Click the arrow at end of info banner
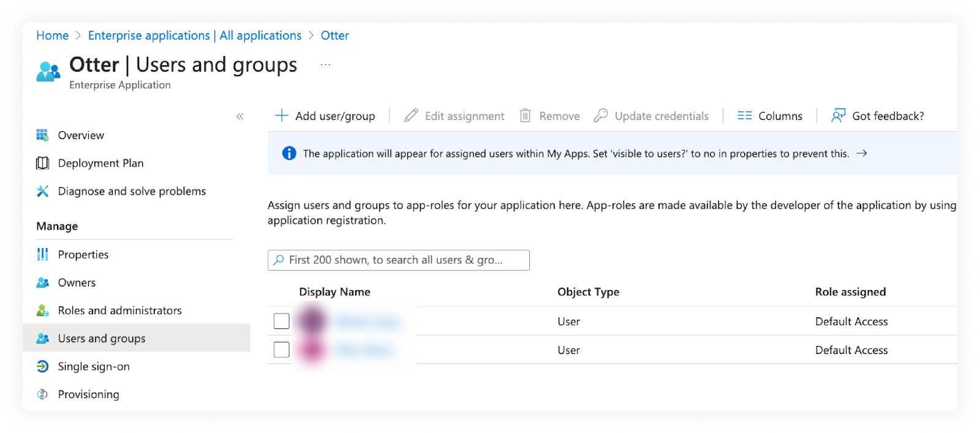The height and width of the screenshot is (433, 980). pyautogui.click(x=862, y=153)
